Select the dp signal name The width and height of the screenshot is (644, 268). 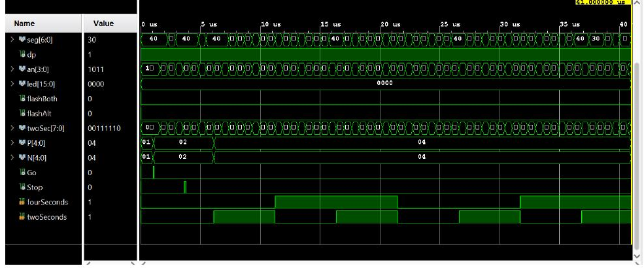[31, 55]
